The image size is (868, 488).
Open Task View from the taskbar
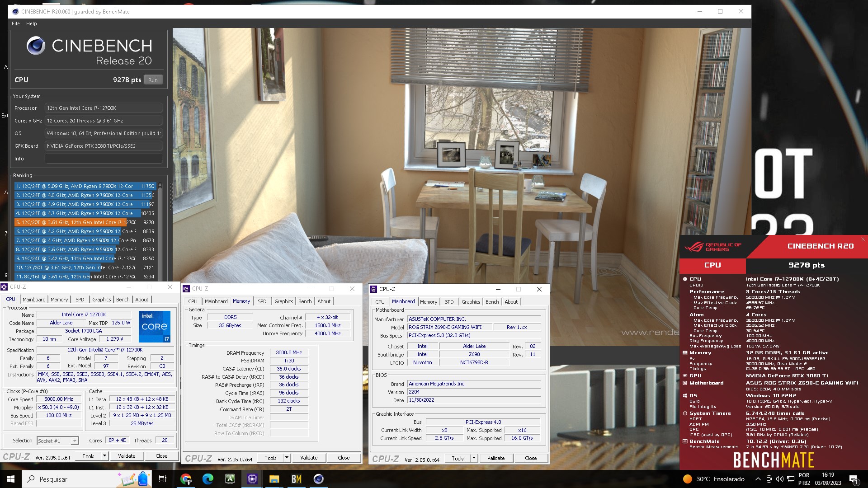[163, 479]
